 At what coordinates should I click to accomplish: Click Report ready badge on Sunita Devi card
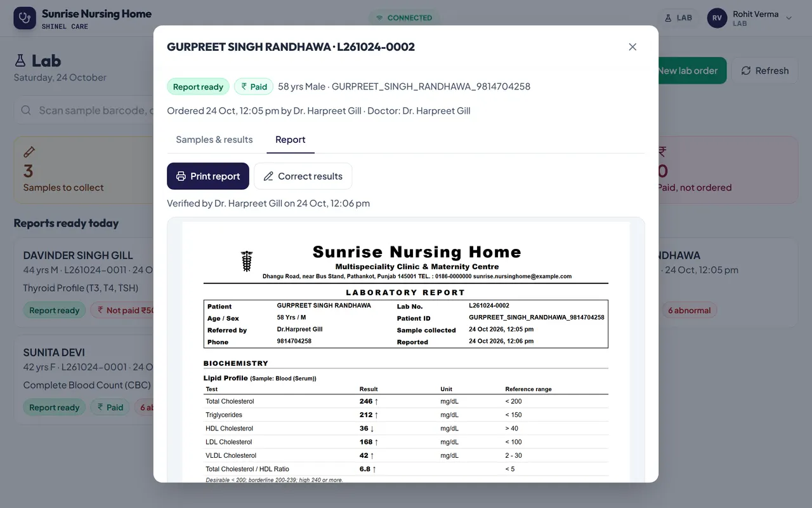55,408
